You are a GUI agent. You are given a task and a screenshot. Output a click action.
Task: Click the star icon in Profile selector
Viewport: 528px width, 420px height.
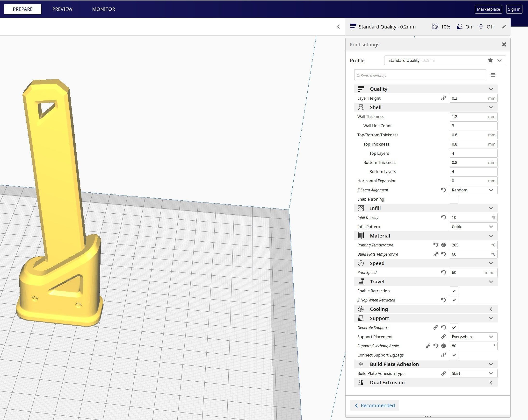click(490, 60)
